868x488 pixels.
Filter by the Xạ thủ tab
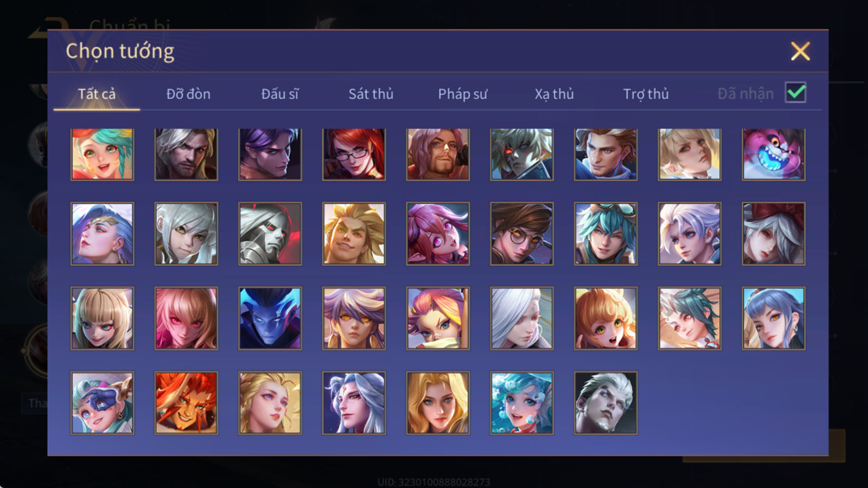pos(554,94)
